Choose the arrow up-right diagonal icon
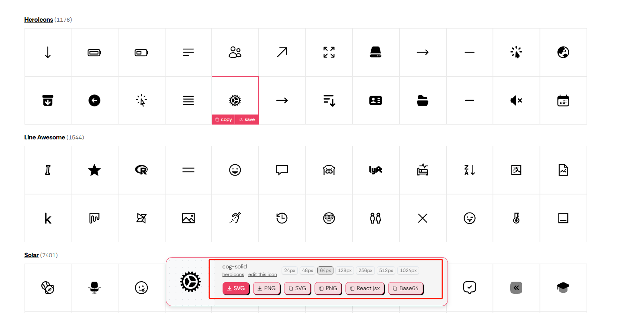 (x=282, y=52)
